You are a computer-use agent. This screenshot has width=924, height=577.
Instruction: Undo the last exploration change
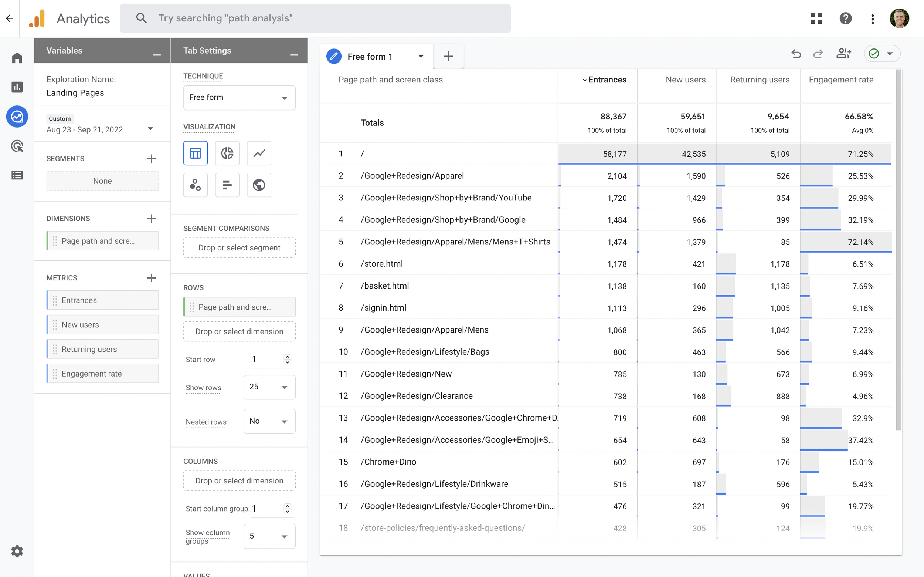pyautogui.click(x=796, y=54)
